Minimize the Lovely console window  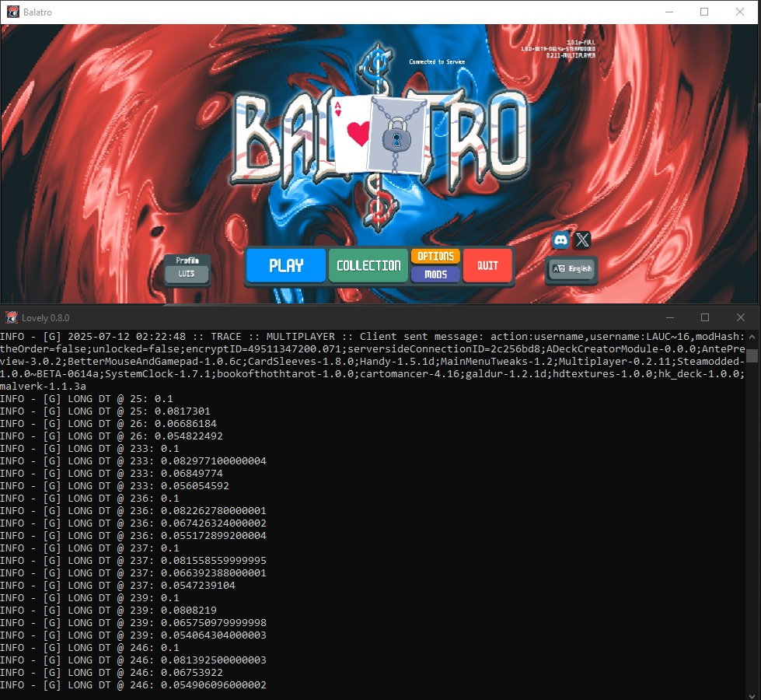670,317
